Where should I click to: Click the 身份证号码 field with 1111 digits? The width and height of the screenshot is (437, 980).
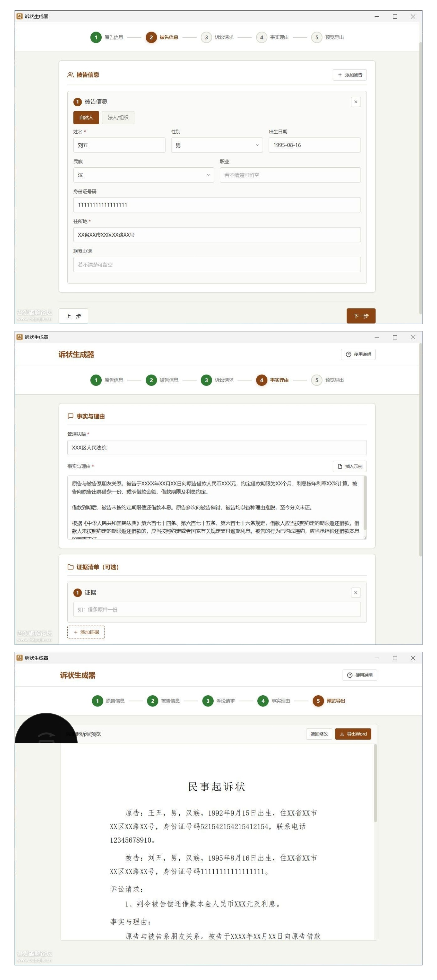pyautogui.click(x=217, y=205)
